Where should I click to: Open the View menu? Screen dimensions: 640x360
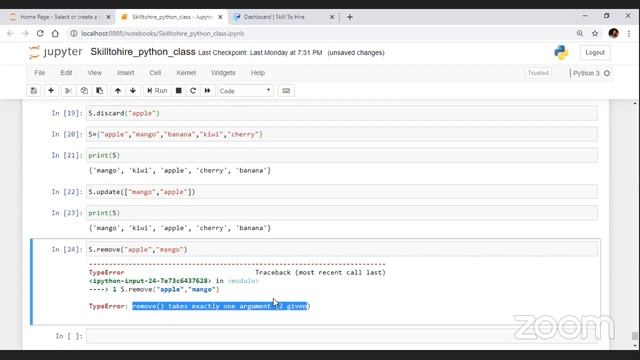coord(94,73)
